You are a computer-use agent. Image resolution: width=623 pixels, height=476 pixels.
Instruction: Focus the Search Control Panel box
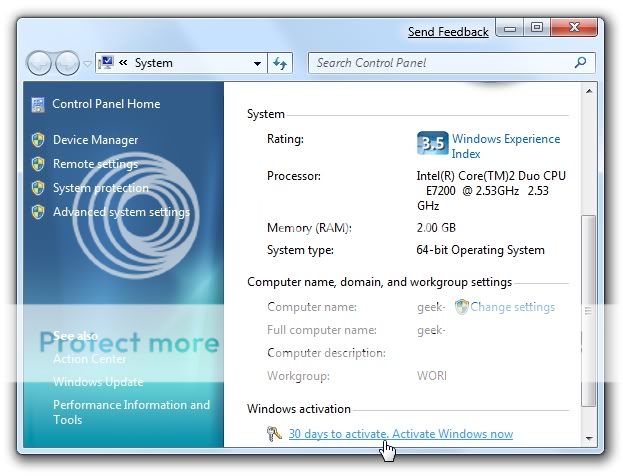(x=452, y=63)
